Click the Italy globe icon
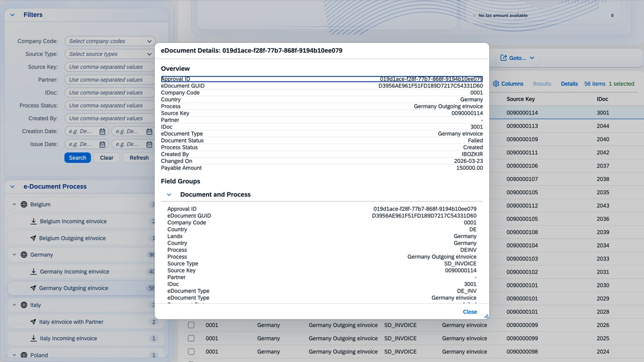This screenshot has height=362, width=644. pyautogui.click(x=24, y=305)
